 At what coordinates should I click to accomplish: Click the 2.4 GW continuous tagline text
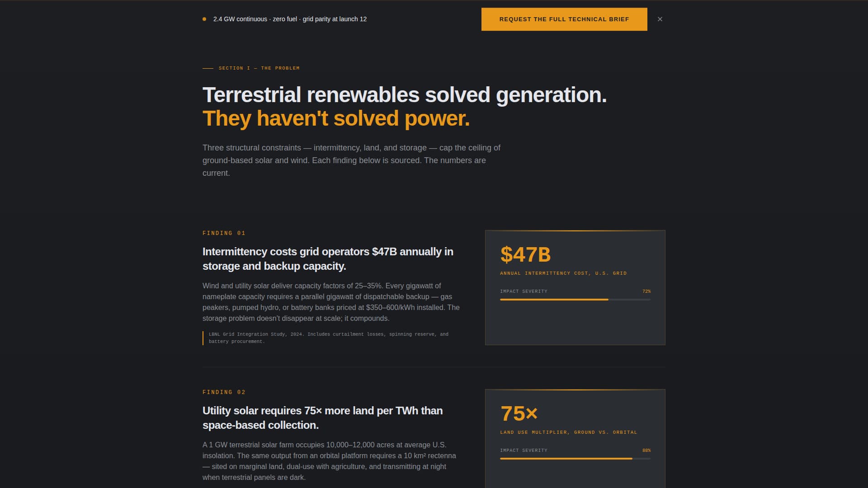coord(290,19)
